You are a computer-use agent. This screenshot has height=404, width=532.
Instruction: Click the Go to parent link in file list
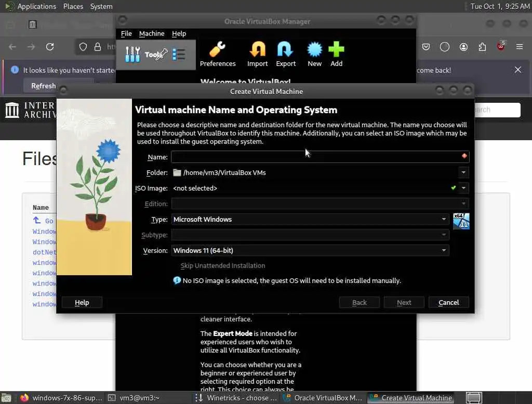click(43, 221)
